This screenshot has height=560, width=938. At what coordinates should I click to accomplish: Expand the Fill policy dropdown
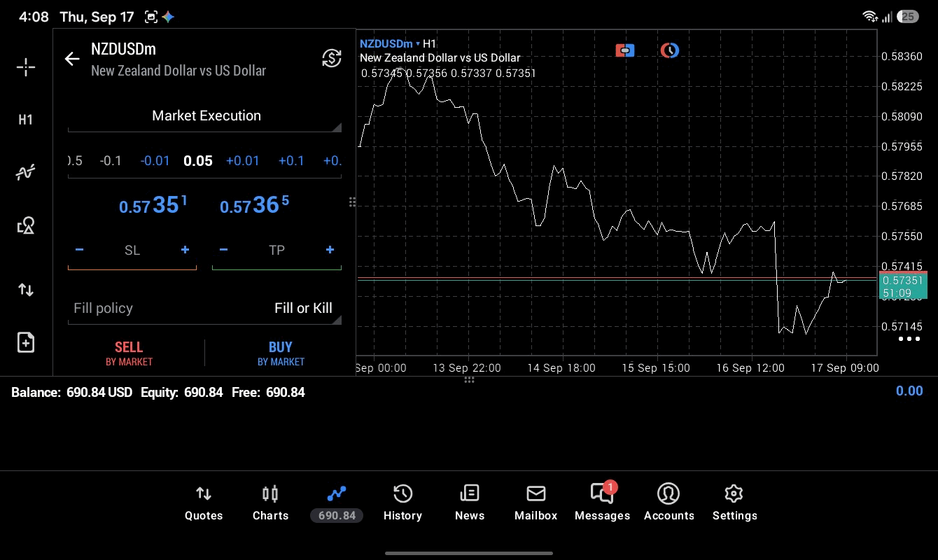(x=205, y=309)
